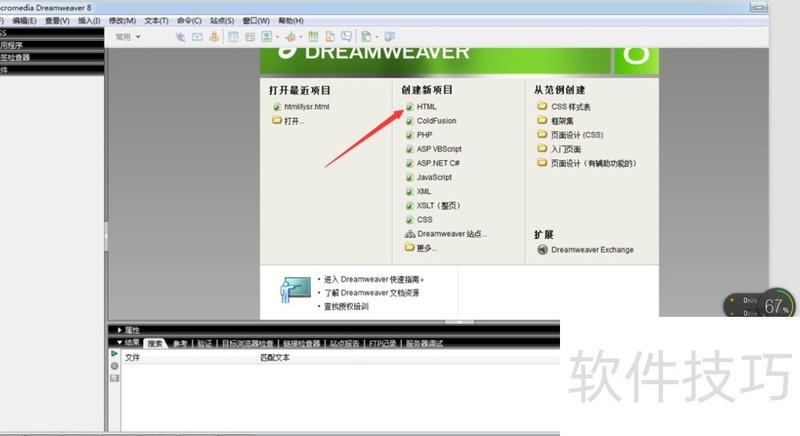The height and width of the screenshot is (436, 800).
Task: Click the Insert Div Tag icon
Action: [x=250, y=37]
